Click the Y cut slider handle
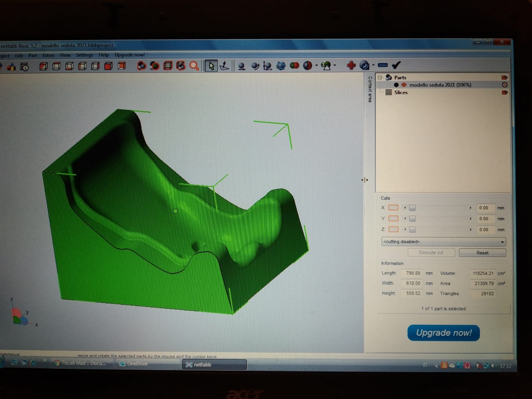This screenshot has height=399, width=532. point(412,219)
